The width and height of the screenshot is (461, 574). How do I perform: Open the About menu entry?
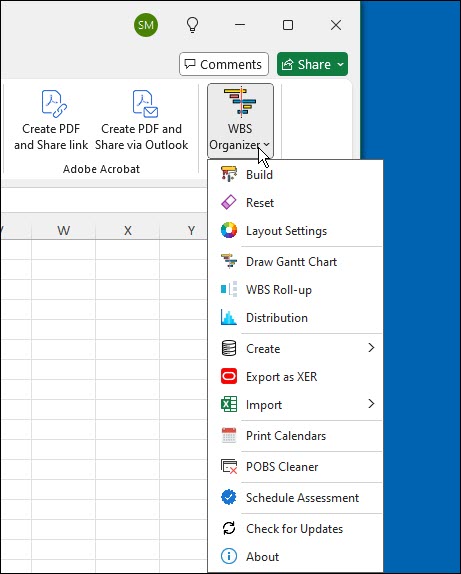tap(295, 556)
